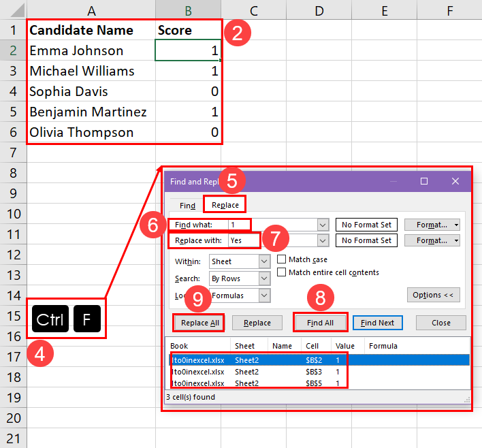Enable the Match case checkbox
This screenshot has height=448, width=482.
click(281, 259)
